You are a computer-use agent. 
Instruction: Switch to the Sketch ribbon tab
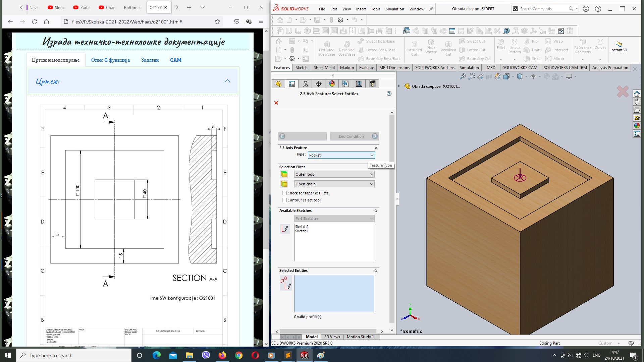(302, 67)
